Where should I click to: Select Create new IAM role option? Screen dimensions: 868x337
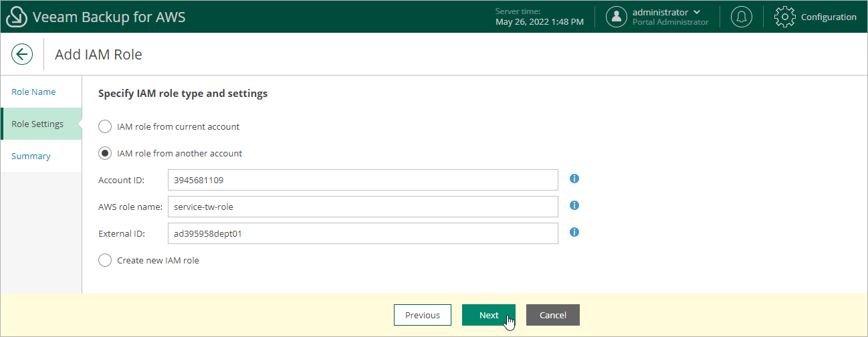(105, 260)
